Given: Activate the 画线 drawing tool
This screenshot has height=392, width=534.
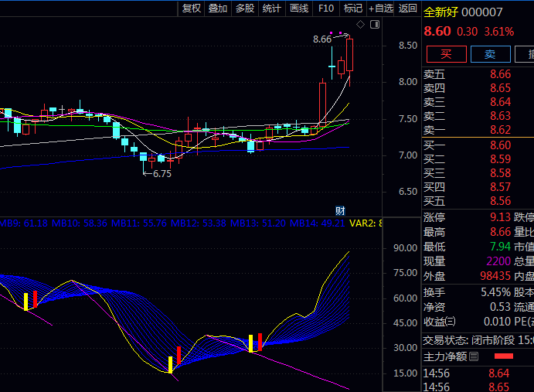Looking at the screenshot, I should pos(299,9).
